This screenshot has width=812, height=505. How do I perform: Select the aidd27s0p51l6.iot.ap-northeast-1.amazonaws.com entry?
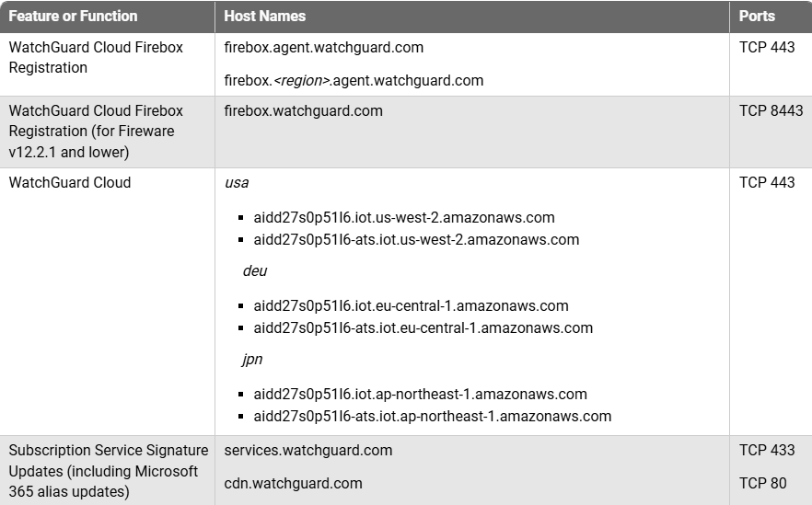point(420,395)
